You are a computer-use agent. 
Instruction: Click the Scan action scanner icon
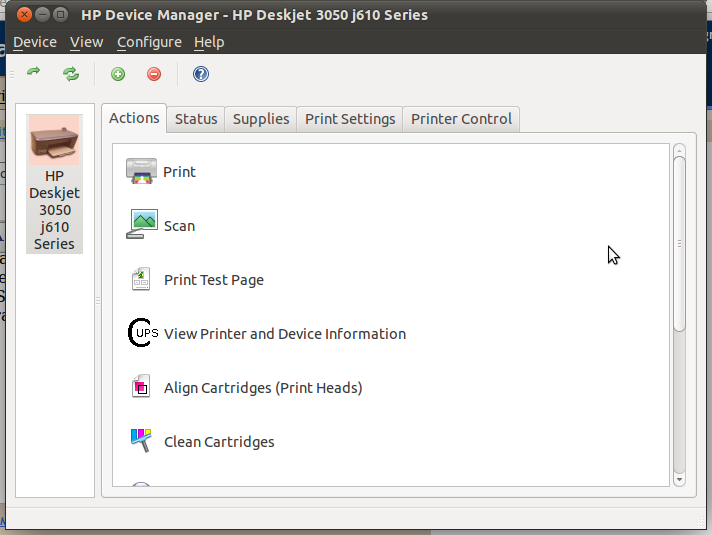click(x=142, y=224)
